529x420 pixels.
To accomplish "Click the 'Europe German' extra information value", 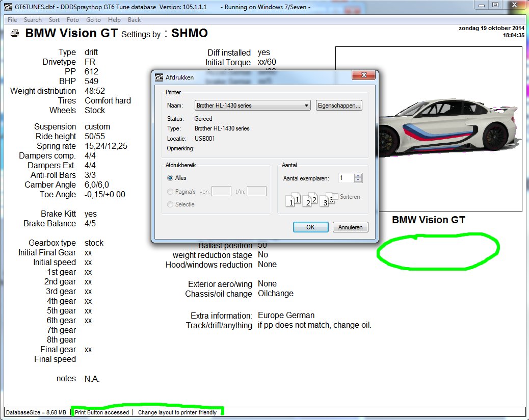I will pyautogui.click(x=286, y=315).
